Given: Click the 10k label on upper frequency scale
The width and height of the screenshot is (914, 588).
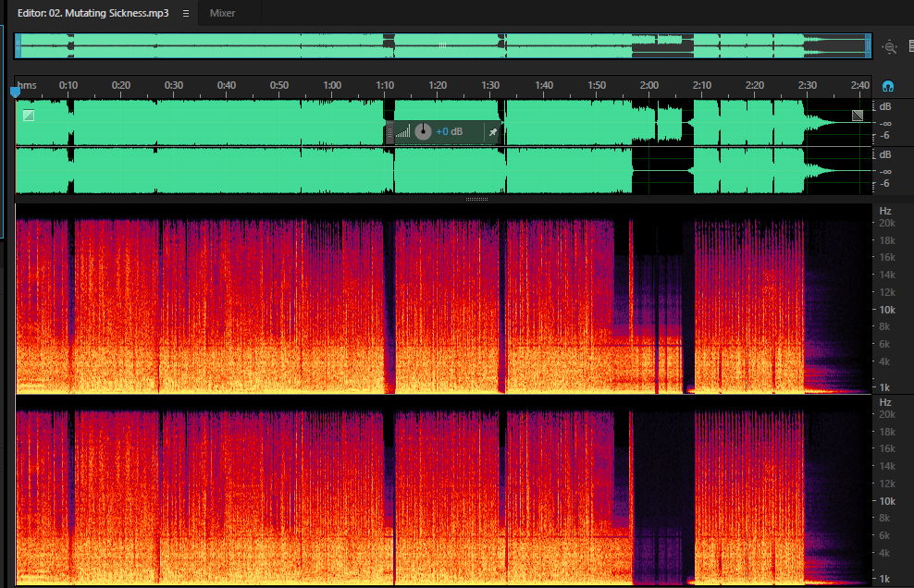Looking at the screenshot, I should click(x=887, y=310).
